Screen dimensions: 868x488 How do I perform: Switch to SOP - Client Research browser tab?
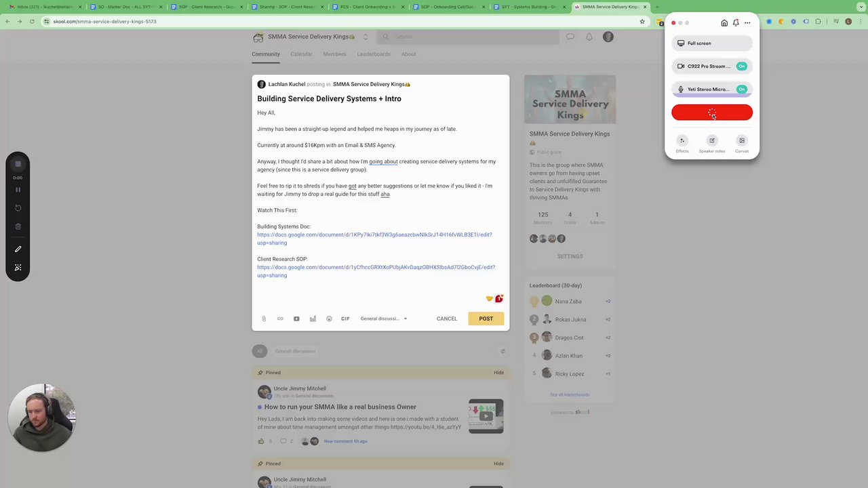(205, 7)
